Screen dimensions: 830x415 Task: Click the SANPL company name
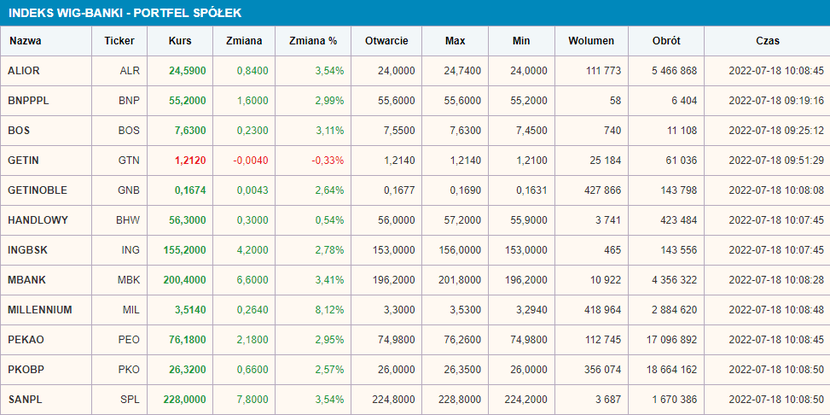(x=23, y=400)
